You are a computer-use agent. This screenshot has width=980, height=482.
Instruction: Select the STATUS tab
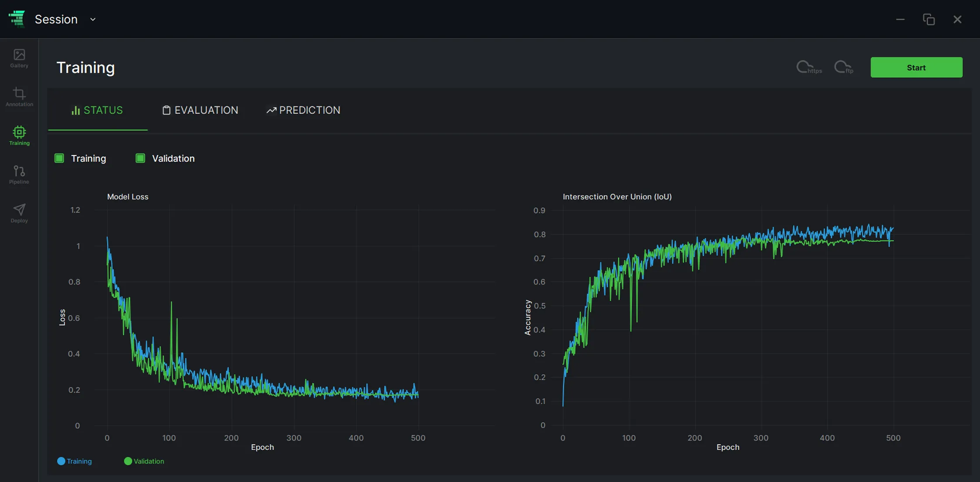click(x=97, y=110)
